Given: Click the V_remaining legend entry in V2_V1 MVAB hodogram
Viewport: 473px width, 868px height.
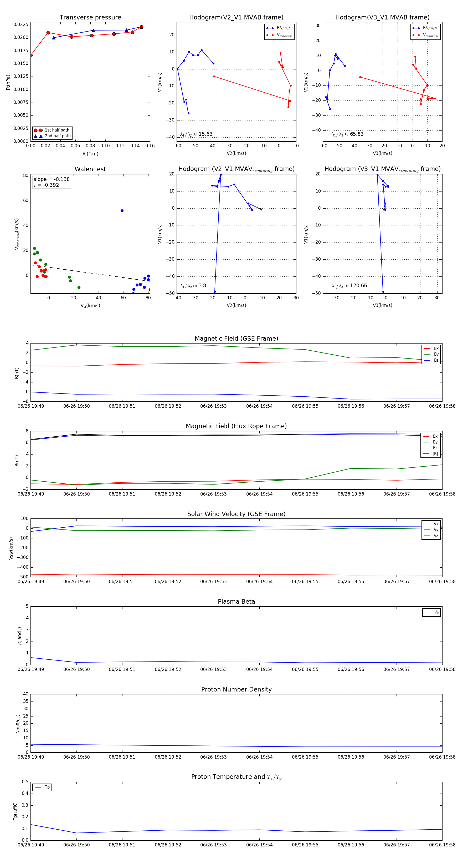Looking at the screenshot, I should coord(280,35).
